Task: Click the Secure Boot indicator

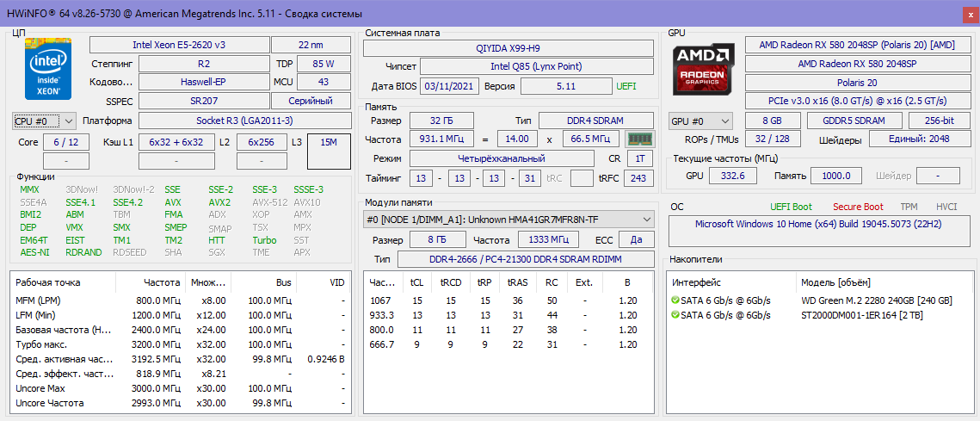Action: (857, 207)
